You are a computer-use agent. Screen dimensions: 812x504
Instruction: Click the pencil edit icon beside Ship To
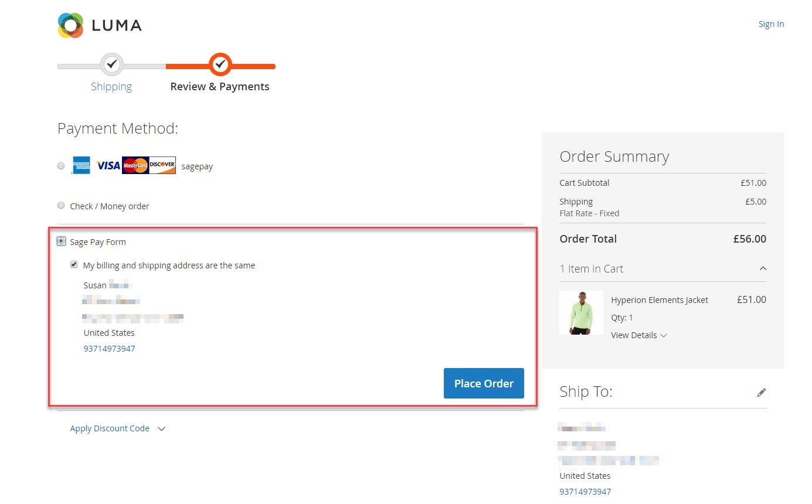click(x=761, y=393)
